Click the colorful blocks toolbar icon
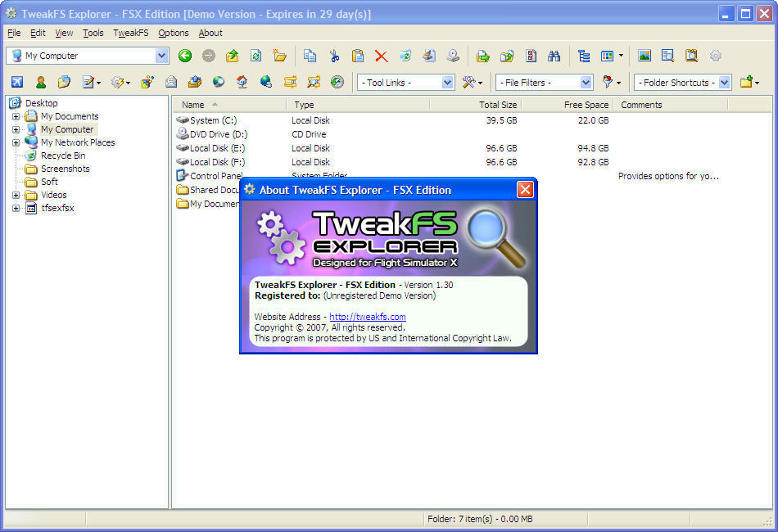This screenshot has width=778, height=532. 147,82
